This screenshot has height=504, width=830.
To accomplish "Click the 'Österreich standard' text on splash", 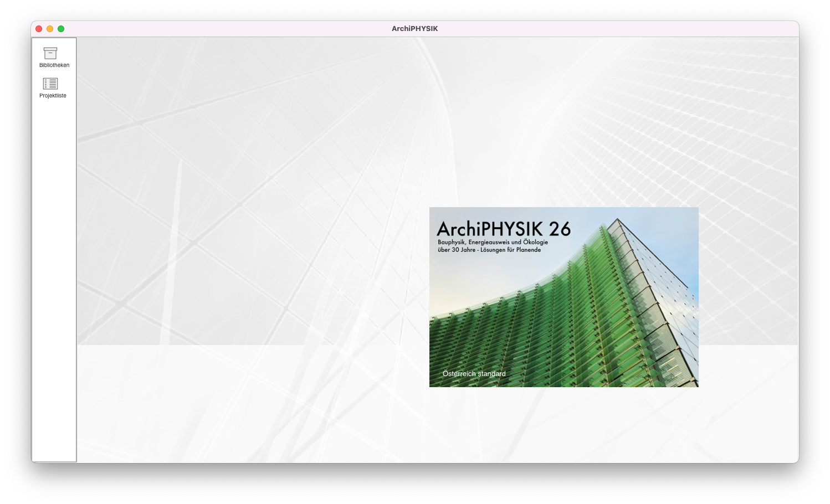I will (x=474, y=374).
